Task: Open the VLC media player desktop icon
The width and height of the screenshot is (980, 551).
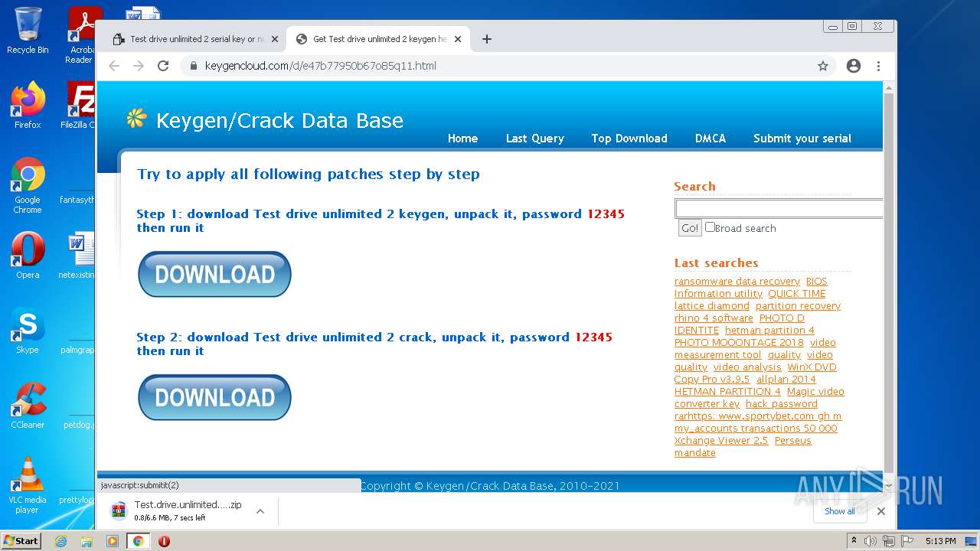Action: coord(28,485)
